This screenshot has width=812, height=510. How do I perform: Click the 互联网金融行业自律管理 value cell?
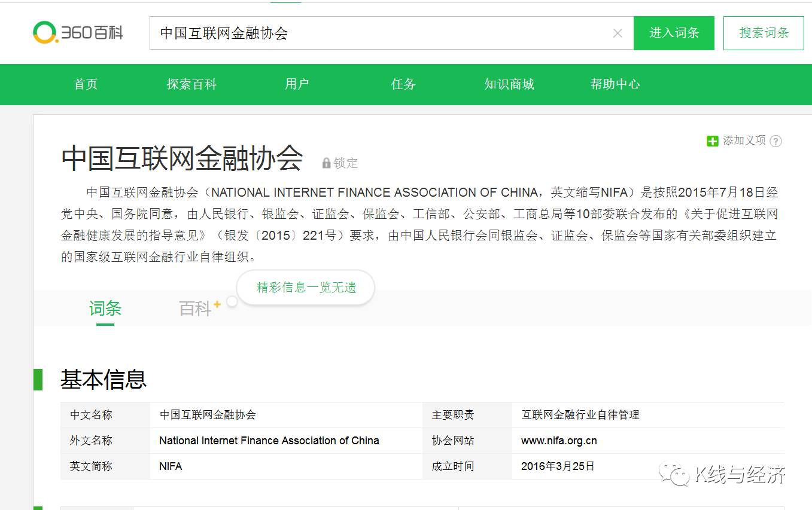[x=648, y=415]
